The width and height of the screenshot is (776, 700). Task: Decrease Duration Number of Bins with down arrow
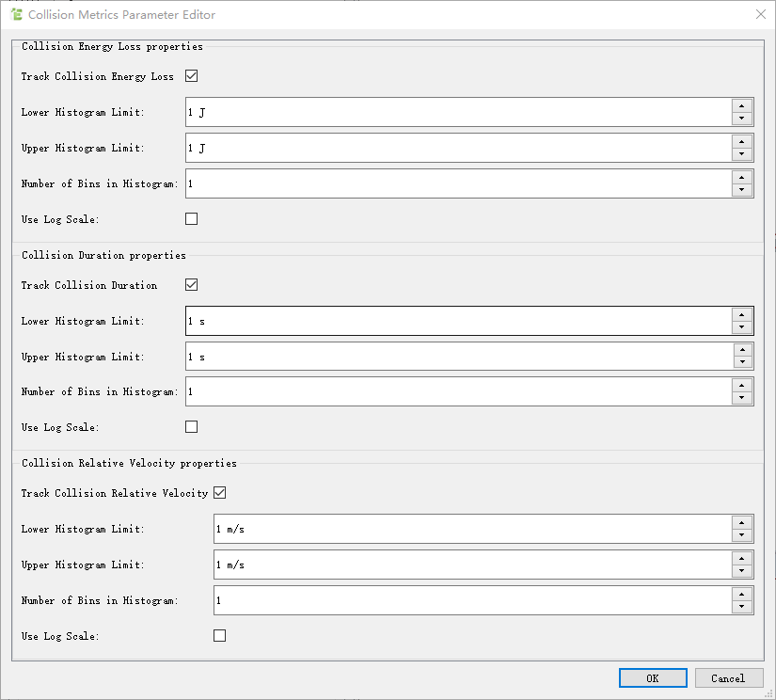pyautogui.click(x=742, y=399)
